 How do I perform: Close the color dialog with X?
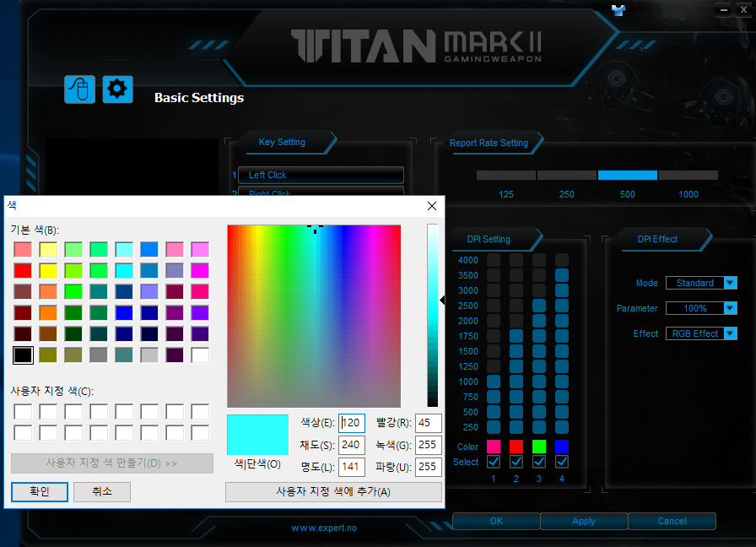pos(432,205)
